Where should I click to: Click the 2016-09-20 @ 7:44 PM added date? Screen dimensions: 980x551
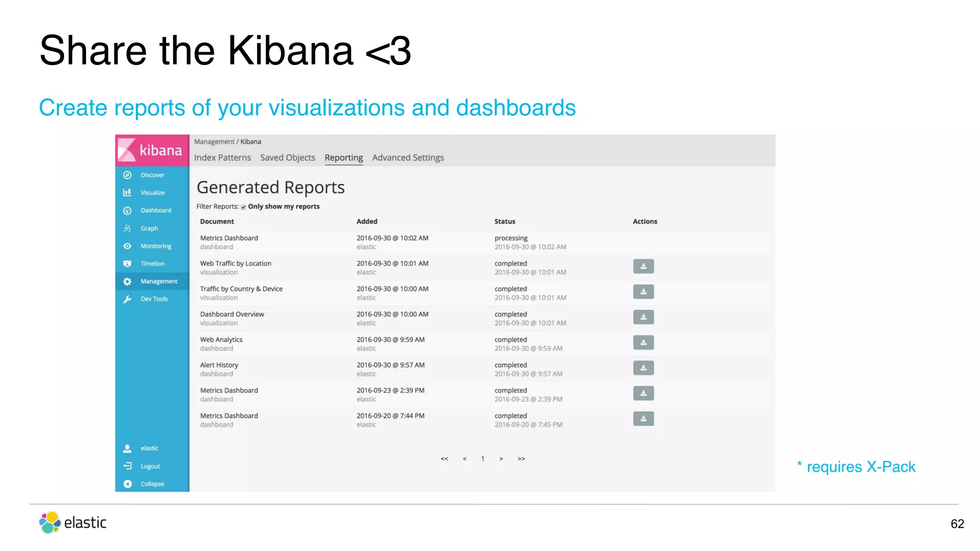click(390, 416)
